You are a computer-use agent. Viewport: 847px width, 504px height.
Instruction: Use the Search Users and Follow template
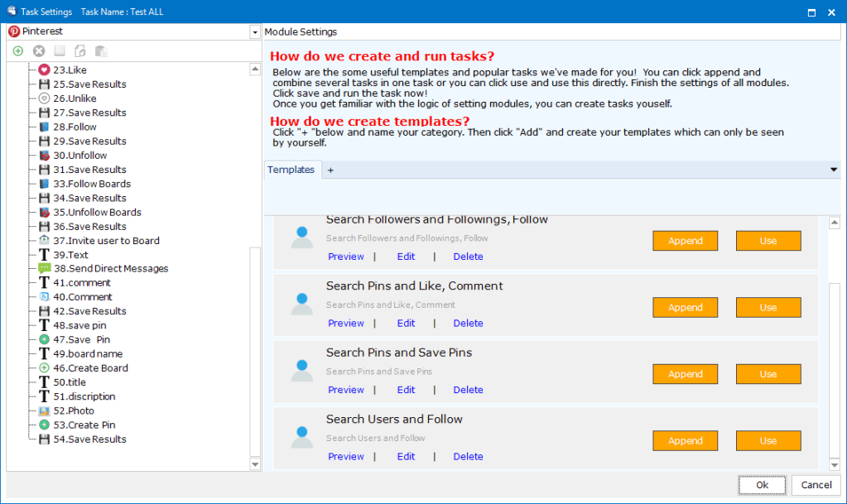coord(768,441)
